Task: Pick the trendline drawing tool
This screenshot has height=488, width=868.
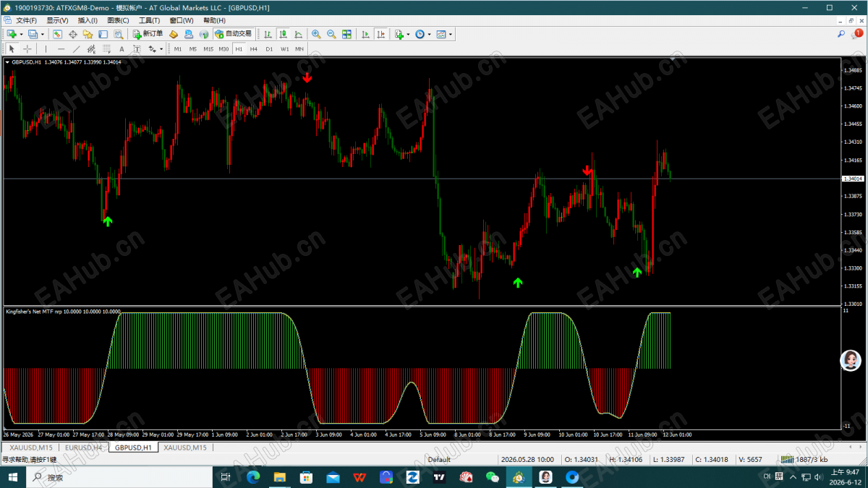Action: [76, 49]
